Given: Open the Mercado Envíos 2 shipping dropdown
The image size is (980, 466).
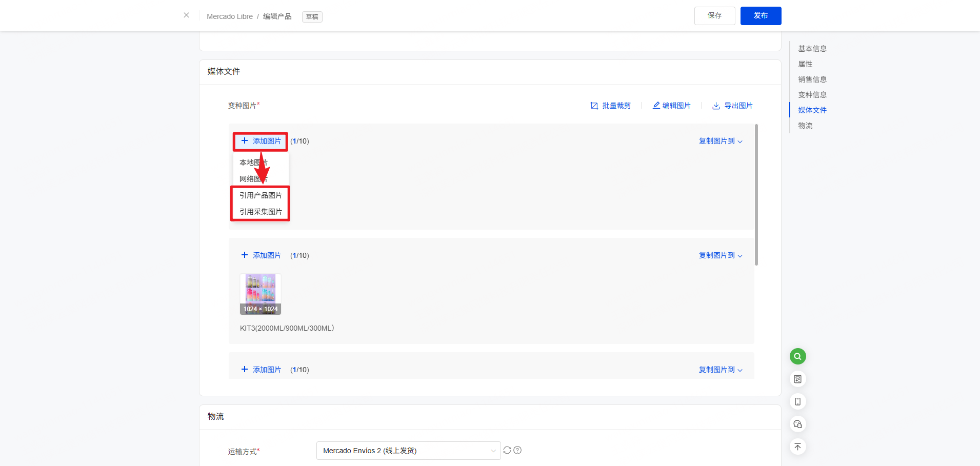Looking at the screenshot, I should click(408, 451).
